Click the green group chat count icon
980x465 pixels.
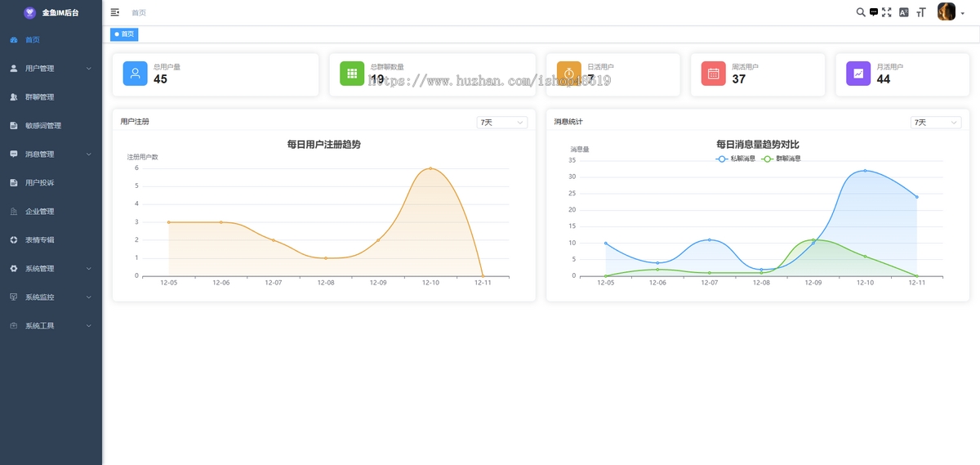352,74
